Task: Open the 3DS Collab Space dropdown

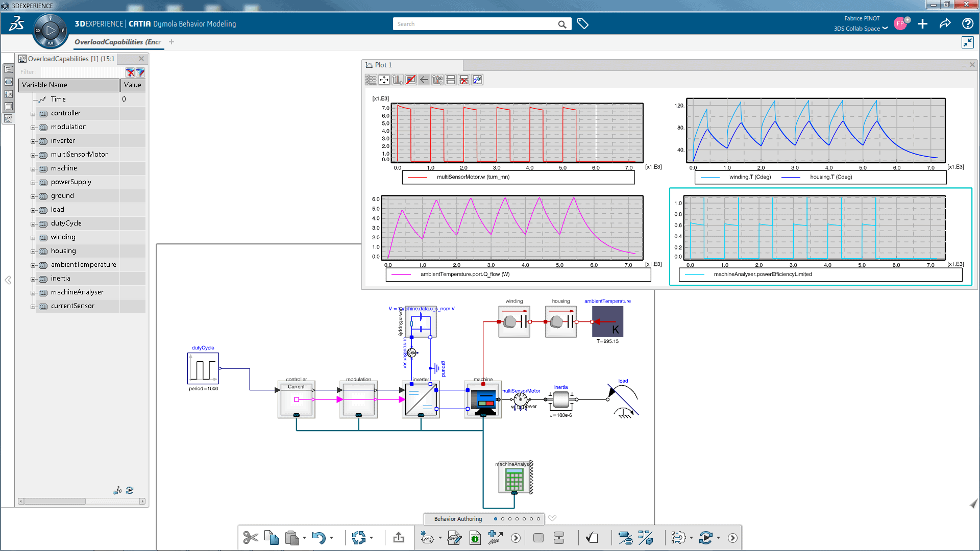Action: (x=861, y=29)
